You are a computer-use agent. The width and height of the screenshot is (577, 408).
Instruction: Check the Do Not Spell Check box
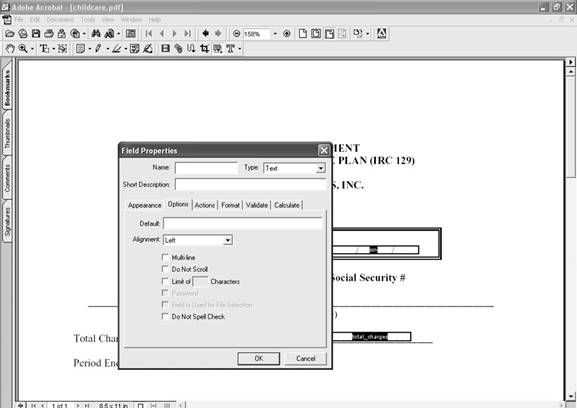[x=165, y=316]
